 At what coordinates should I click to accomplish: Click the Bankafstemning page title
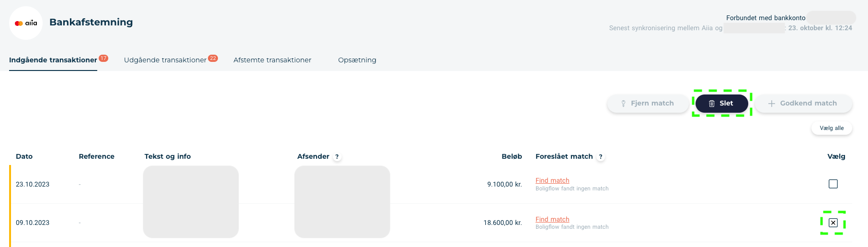coord(91,22)
